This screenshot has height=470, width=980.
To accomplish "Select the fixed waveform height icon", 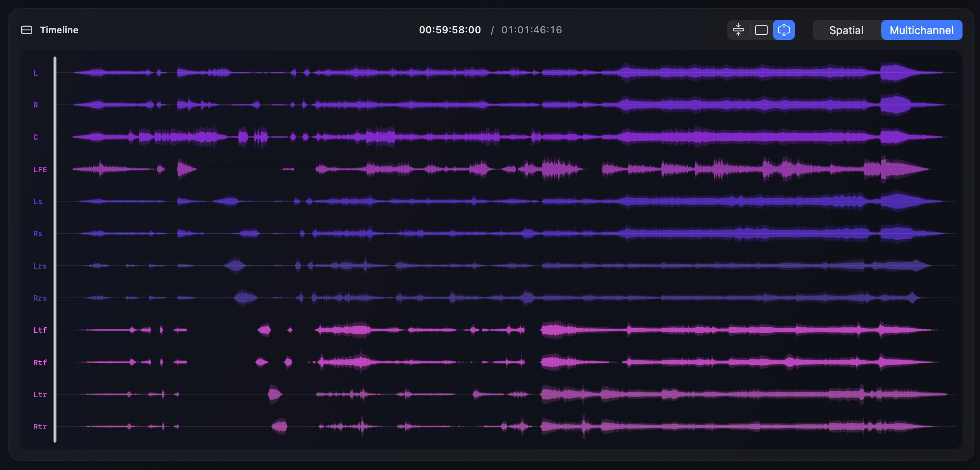I will click(761, 30).
